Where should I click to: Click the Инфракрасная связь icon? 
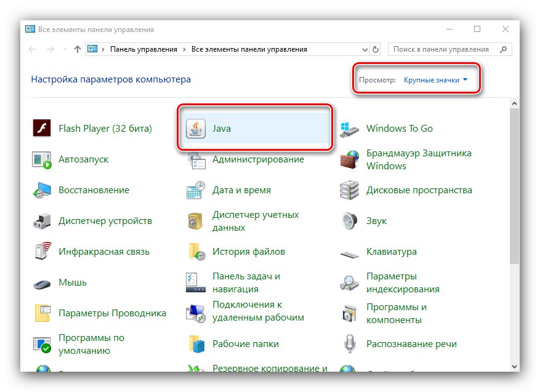[x=42, y=251]
